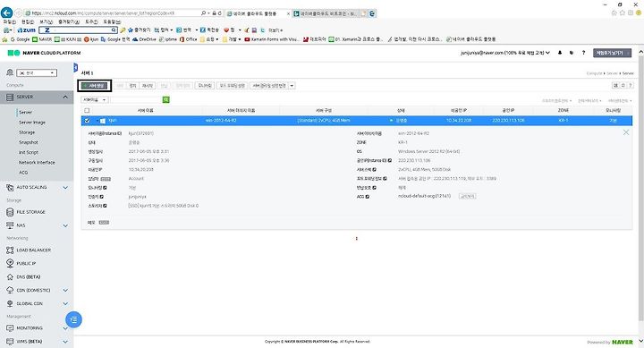Click the dark button at header right
Viewport: 644px width, 348px height.
612,53
